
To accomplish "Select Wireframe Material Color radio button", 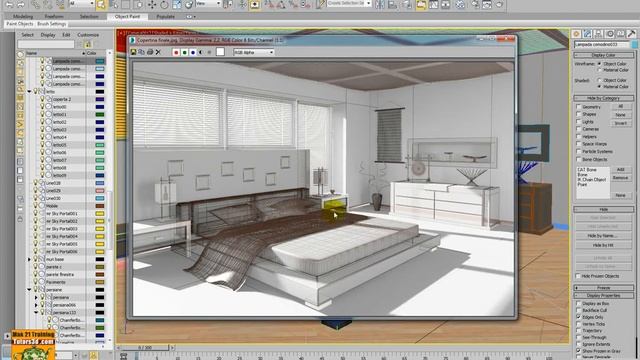I will click(x=599, y=70).
